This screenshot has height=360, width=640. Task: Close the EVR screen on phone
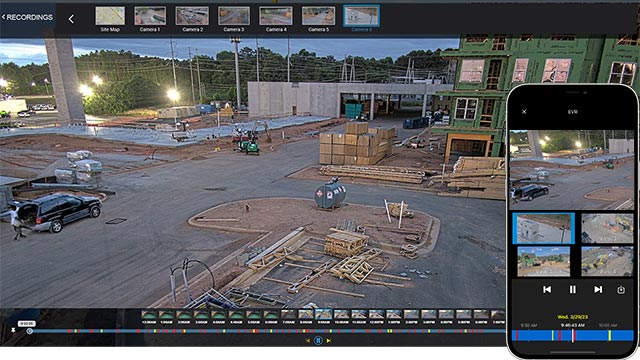pos(524,112)
